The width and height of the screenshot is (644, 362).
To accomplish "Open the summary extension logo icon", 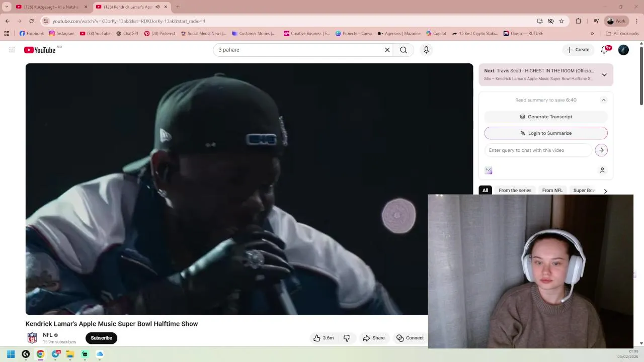I will pos(488,170).
